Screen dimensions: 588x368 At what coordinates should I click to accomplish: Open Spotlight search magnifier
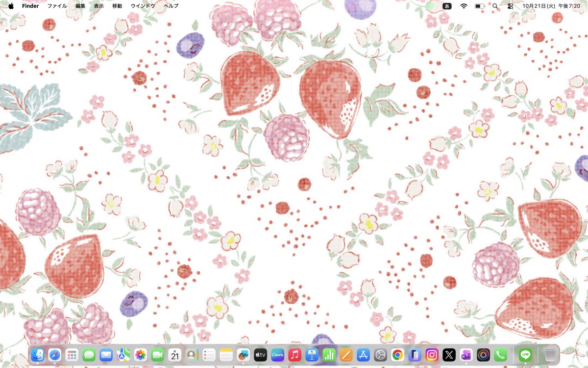[x=495, y=6]
